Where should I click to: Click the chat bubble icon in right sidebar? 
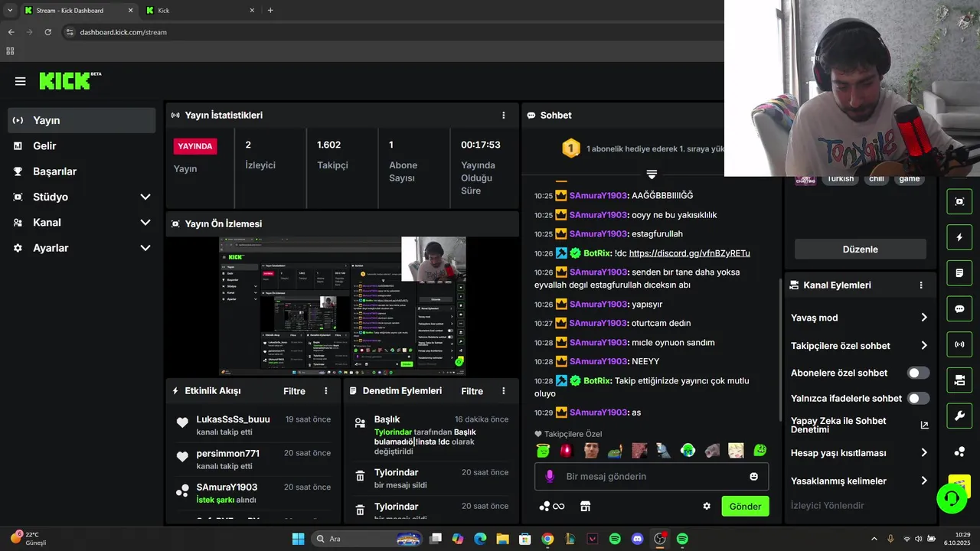(x=959, y=309)
